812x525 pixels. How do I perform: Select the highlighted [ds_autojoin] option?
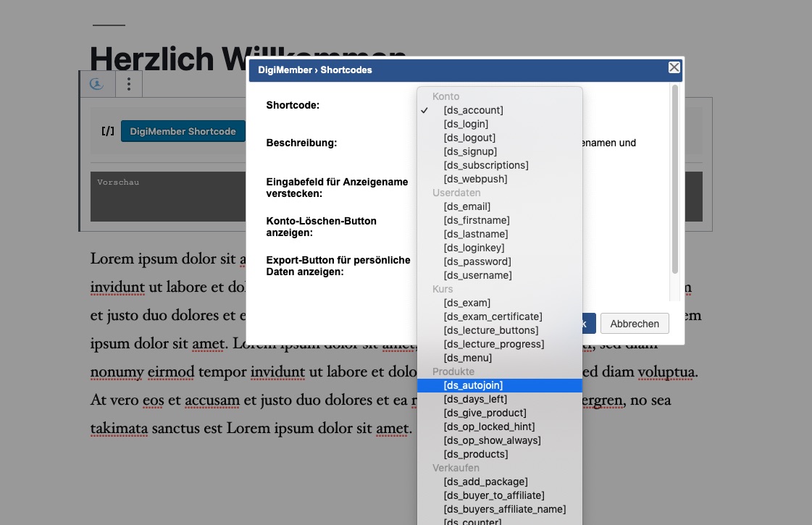(x=500, y=385)
